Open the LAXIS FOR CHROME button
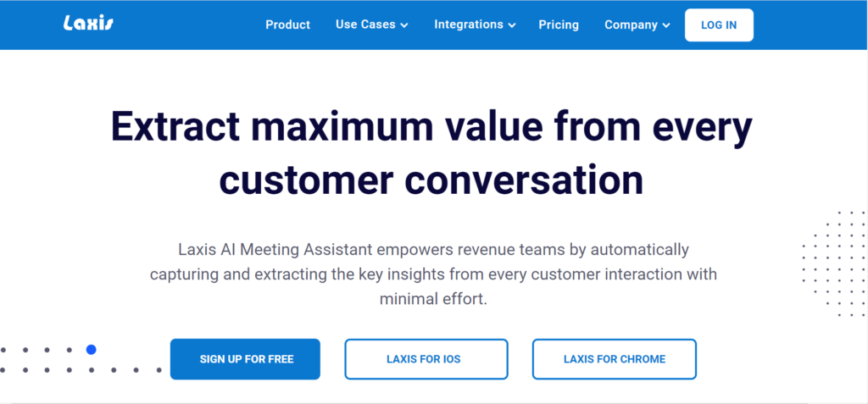868x404 pixels. click(615, 359)
